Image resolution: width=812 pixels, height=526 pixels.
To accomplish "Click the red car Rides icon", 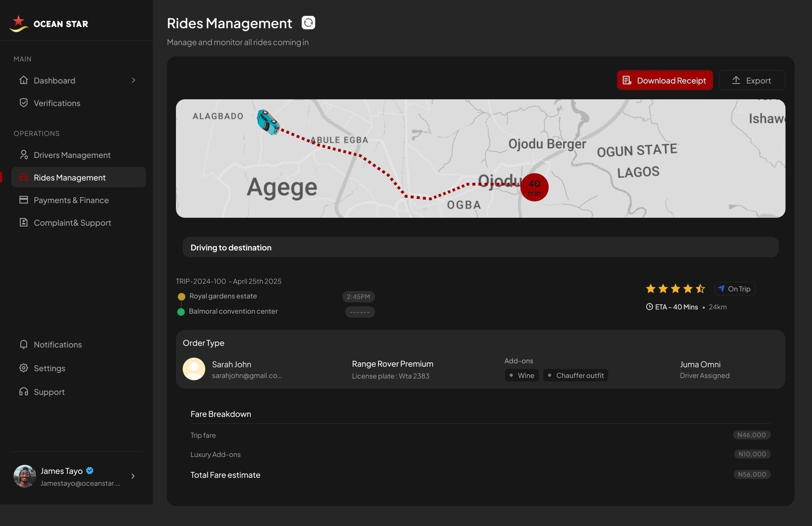I will coord(23,177).
